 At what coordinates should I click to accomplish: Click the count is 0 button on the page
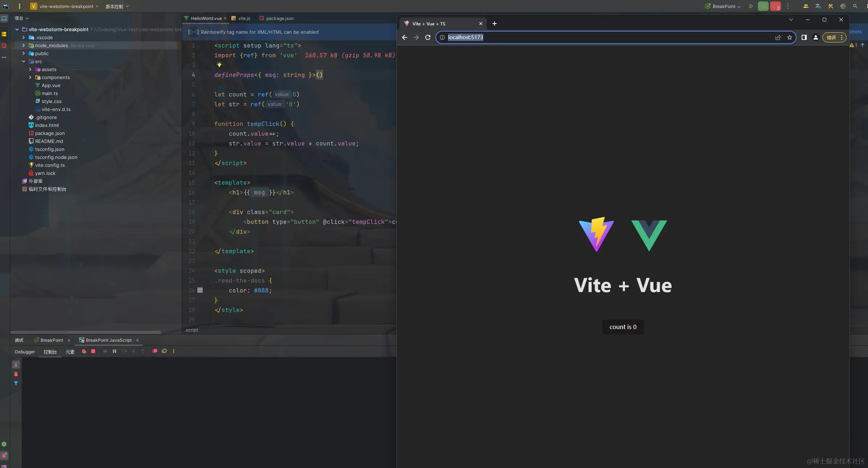coord(622,327)
